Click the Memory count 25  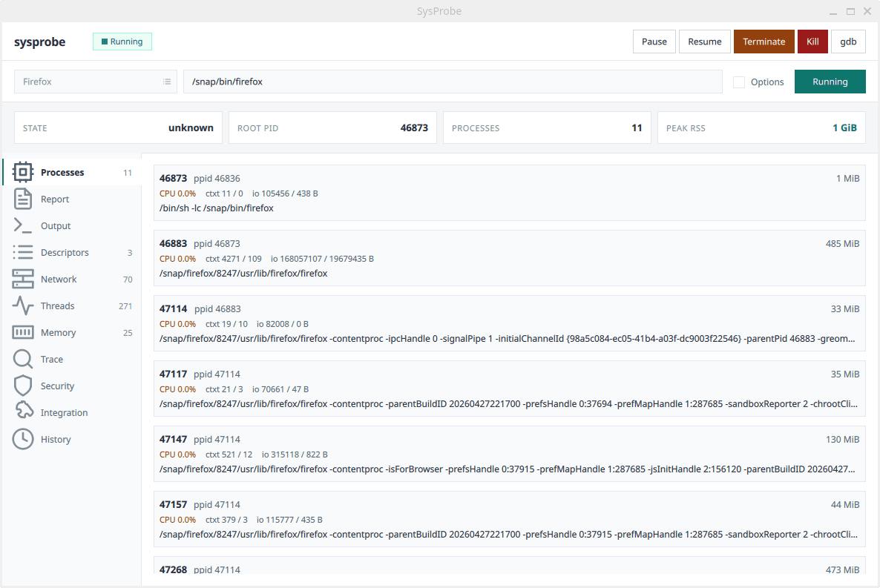[128, 333]
